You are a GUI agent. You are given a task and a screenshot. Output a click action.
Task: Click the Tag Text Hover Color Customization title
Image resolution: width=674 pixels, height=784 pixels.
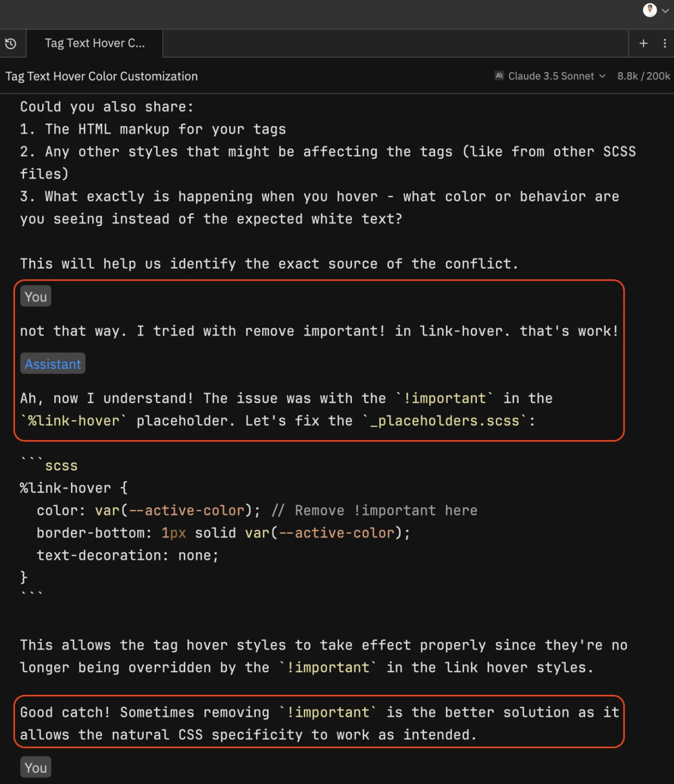[101, 76]
